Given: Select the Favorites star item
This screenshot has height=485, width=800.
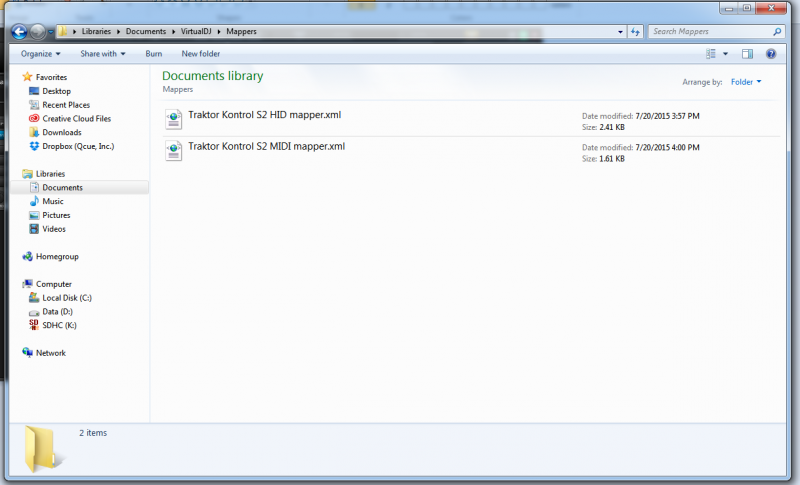Looking at the screenshot, I should point(44,77).
